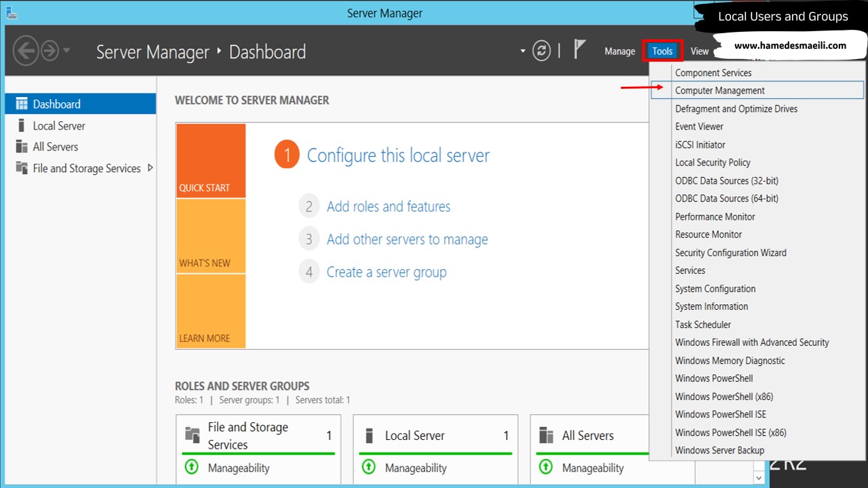Open Windows Server Backup
This screenshot has height=488, width=868.
(x=757, y=450)
